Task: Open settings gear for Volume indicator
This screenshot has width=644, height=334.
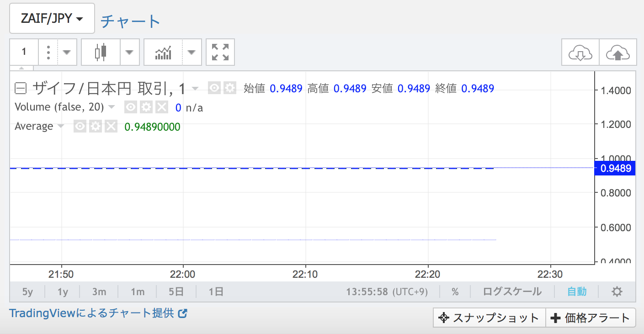Action: (146, 107)
